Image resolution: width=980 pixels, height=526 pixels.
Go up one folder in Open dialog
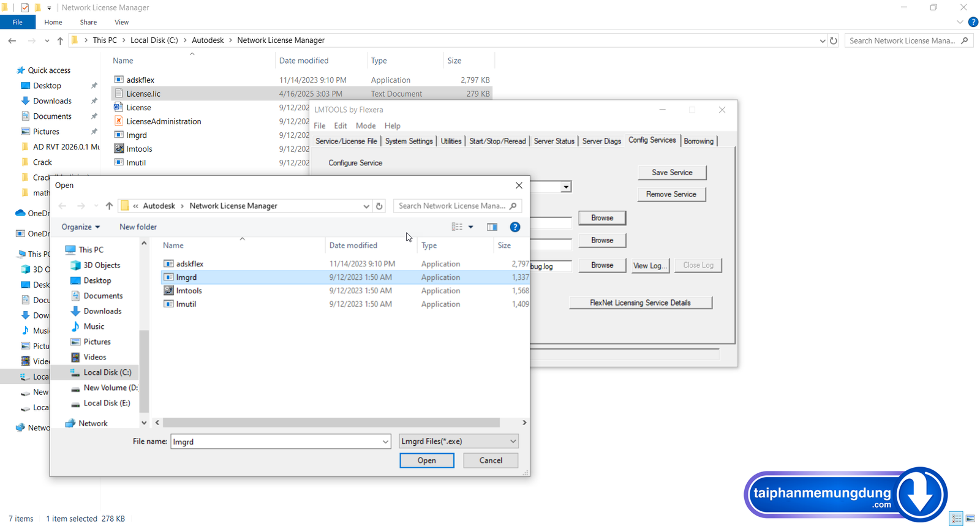tap(109, 206)
